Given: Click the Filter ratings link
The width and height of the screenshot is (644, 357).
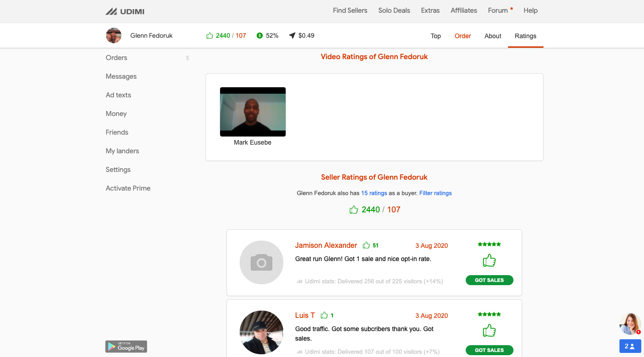Looking at the screenshot, I should (x=435, y=193).
